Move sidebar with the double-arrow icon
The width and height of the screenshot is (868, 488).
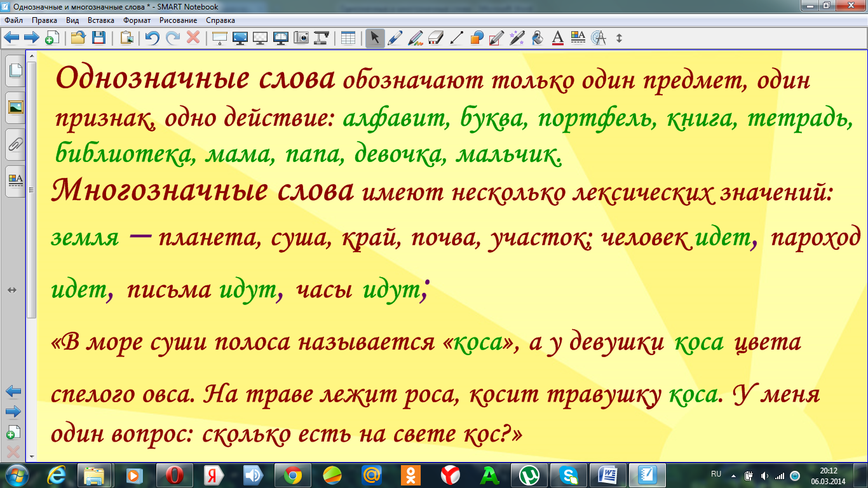tap(12, 290)
